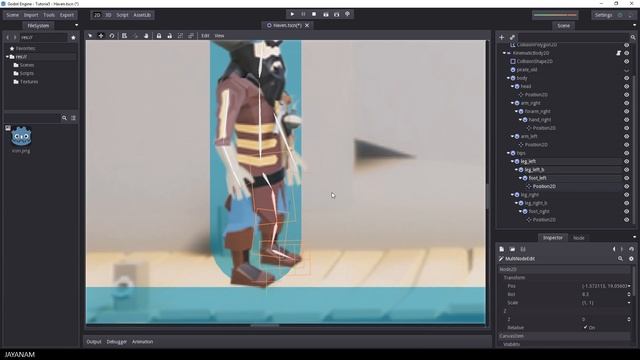Open the Animation bottom panel
Image resolution: width=640 pixels, height=360 pixels.
[x=142, y=342]
